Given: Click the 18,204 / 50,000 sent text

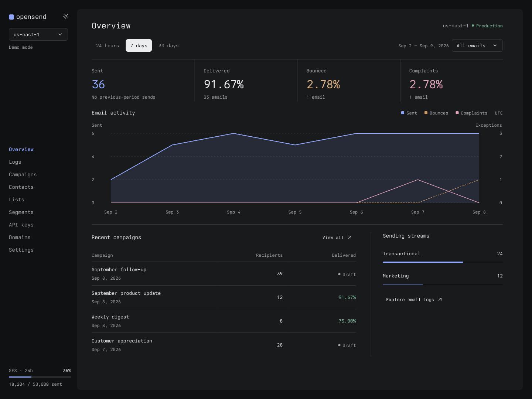Looking at the screenshot, I should pyautogui.click(x=35, y=384).
